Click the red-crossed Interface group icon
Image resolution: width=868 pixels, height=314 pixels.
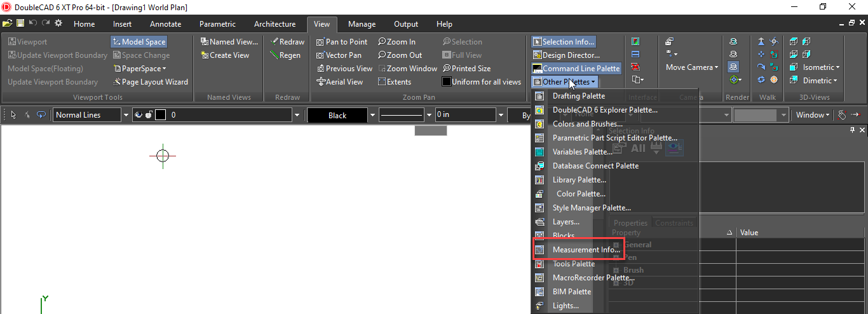click(x=635, y=67)
